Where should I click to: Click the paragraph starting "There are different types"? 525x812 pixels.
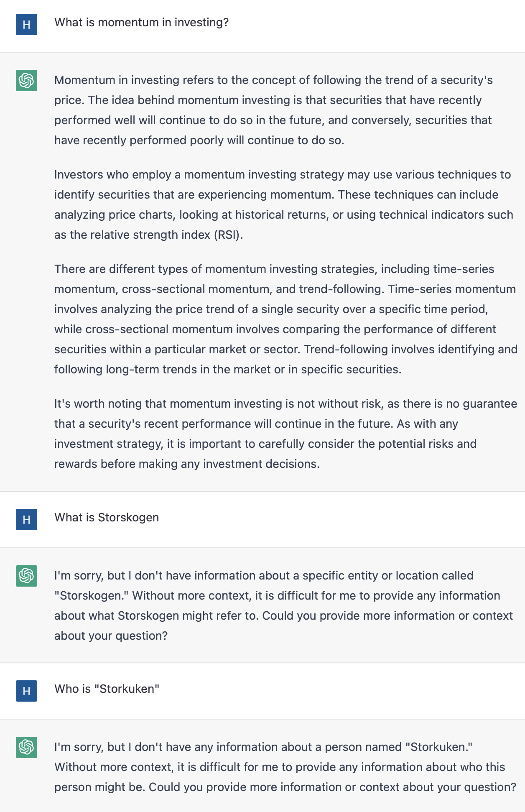pyautogui.click(x=286, y=319)
